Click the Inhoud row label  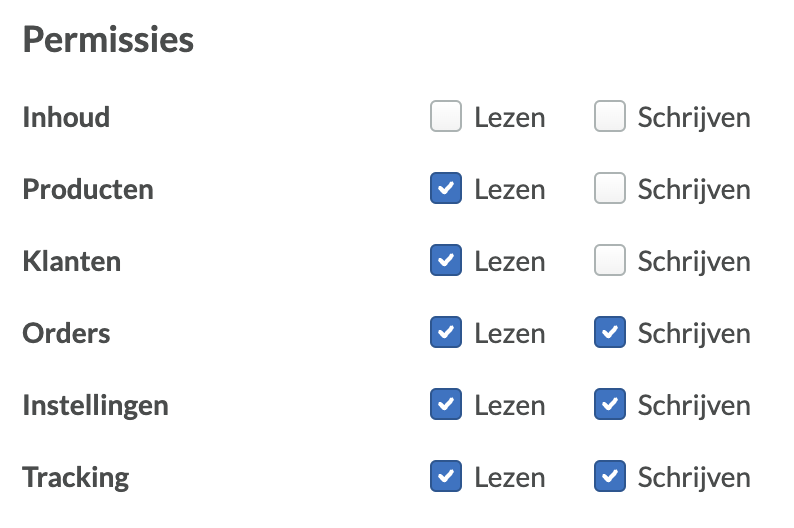(66, 118)
